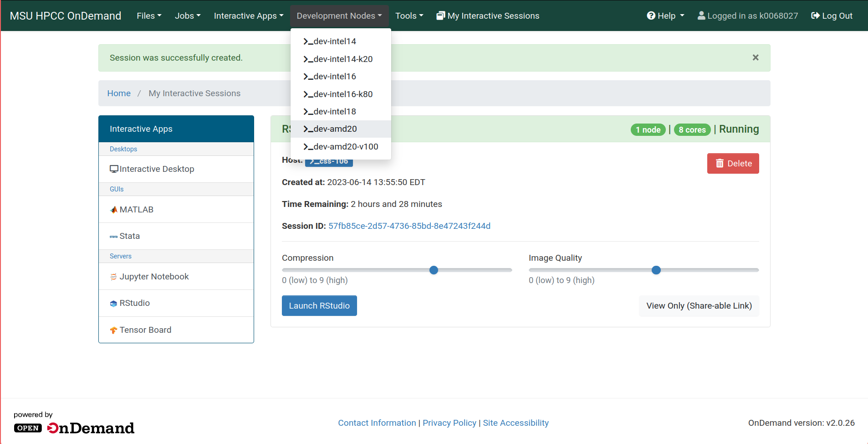Click the trash icon on Delete button
Viewport: 868px width, 444px height.
(720, 163)
